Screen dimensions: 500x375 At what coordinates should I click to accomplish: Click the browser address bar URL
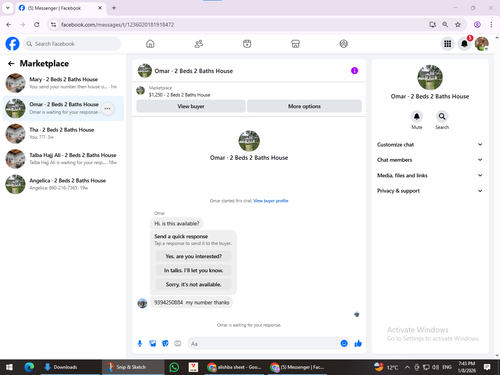click(117, 25)
